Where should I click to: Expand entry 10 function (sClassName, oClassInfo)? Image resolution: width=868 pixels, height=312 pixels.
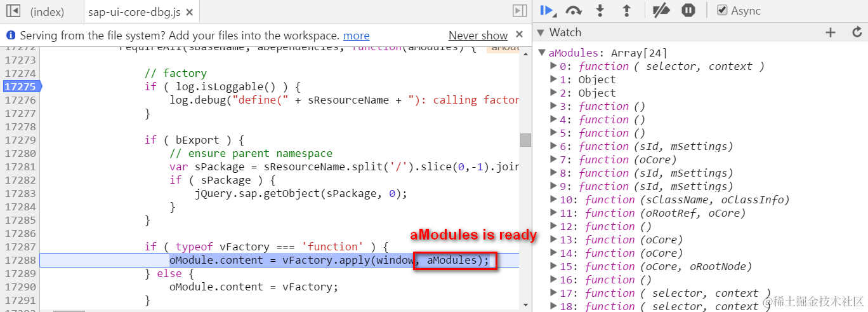click(553, 200)
